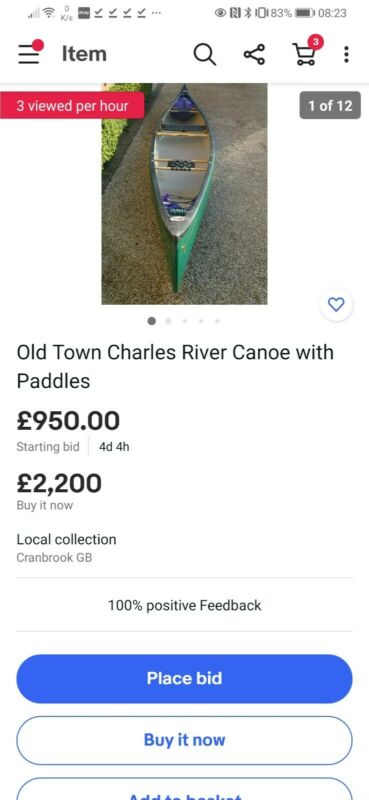Tap the search magnifier icon

pos(204,54)
